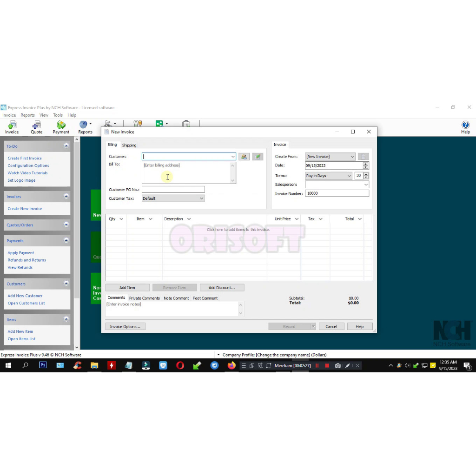
Task: Collapse the To-Do sidebar section
Action: 66,146
